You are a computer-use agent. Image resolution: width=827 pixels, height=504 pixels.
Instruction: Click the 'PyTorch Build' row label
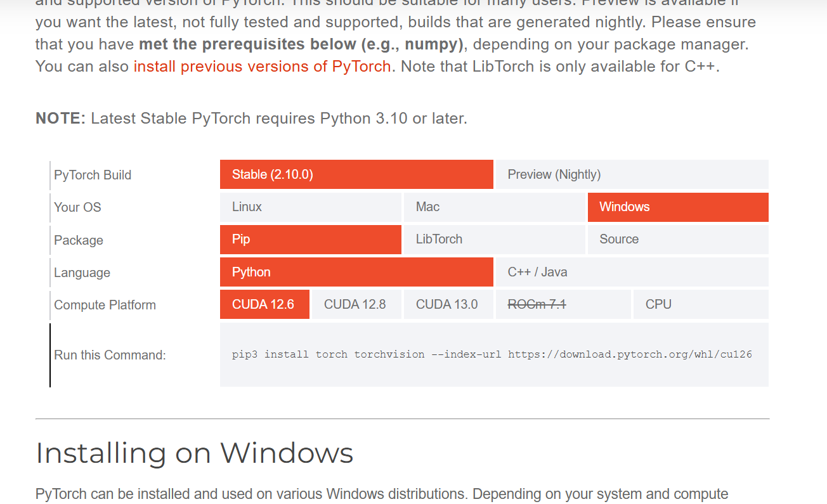93,175
